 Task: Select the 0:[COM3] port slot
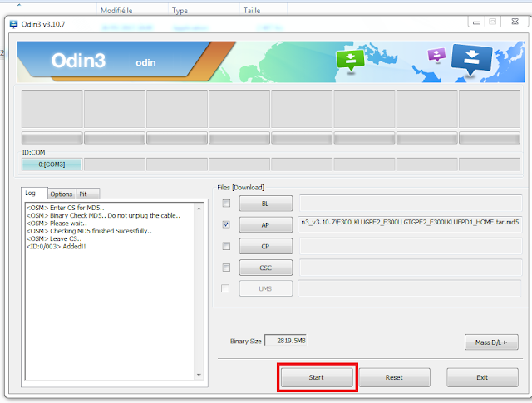pos(52,165)
